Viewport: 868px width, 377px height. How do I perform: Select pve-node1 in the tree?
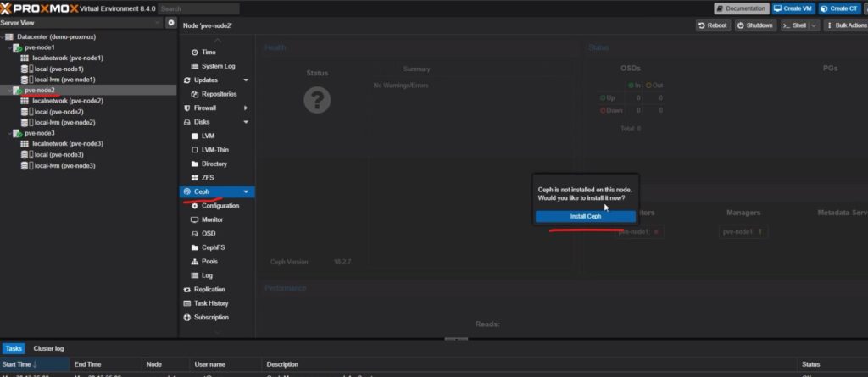39,47
